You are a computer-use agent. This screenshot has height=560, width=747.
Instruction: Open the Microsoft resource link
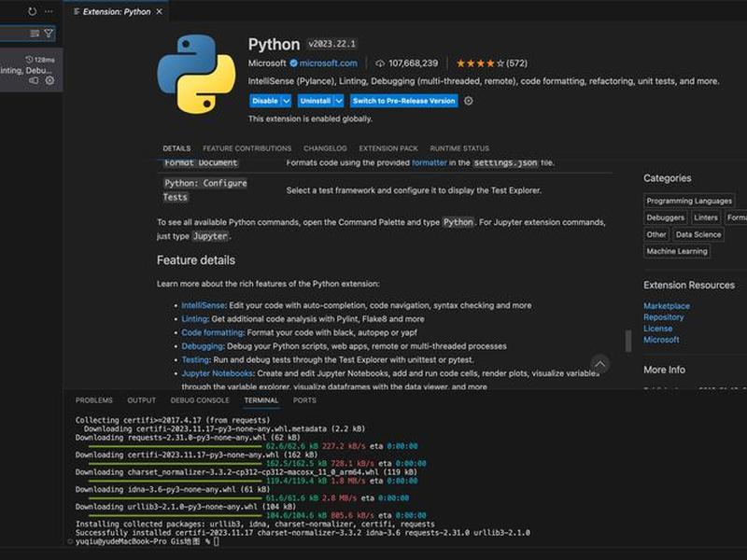(661, 340)
